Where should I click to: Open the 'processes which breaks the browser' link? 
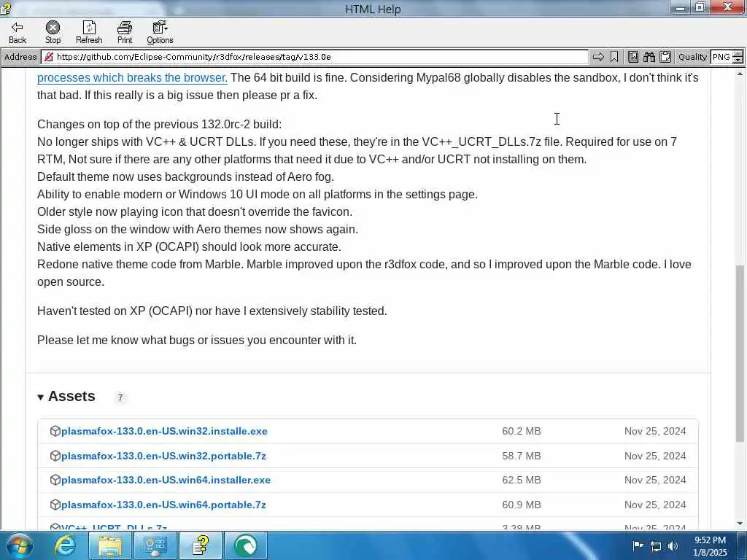tap(132, 77)
